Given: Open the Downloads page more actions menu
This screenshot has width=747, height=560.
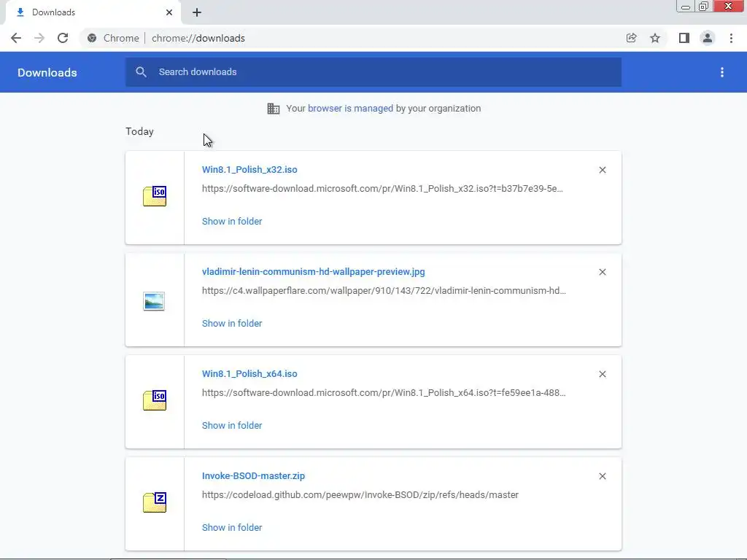Looking at the screenshot, I should (722, 72).
